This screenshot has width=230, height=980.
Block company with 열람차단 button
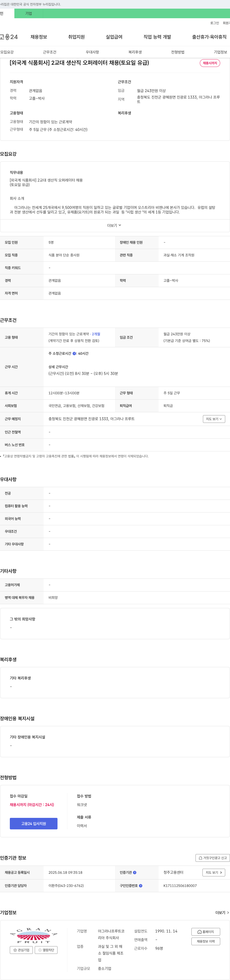point(46,950)
